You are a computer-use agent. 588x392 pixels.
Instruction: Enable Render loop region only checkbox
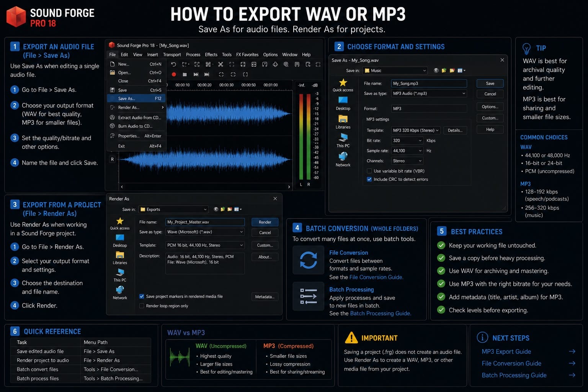[x=142, y=306]
